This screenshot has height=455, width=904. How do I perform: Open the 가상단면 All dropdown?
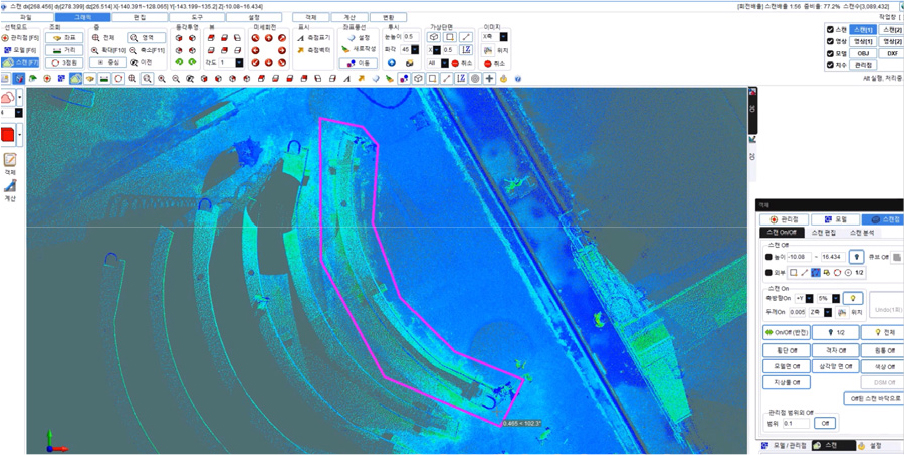445,63
